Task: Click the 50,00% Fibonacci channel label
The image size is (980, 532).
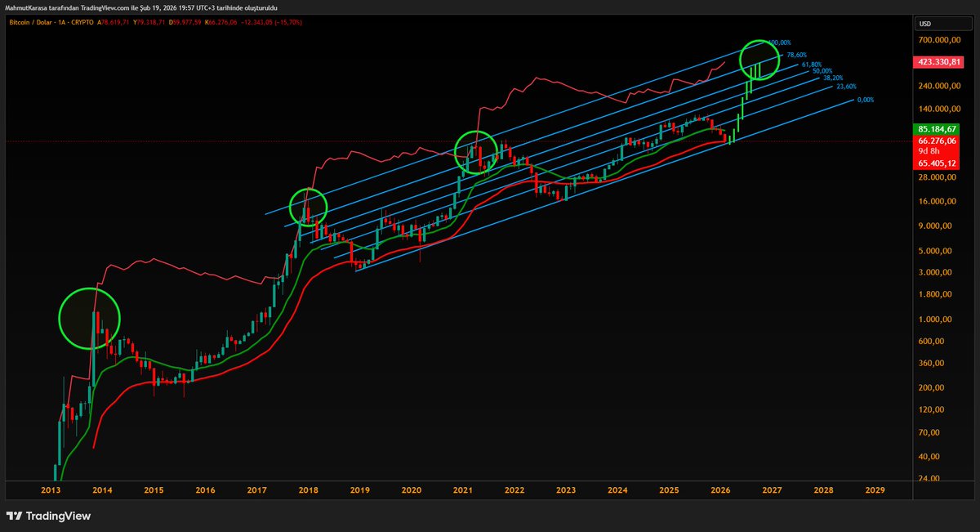Action: click(x=822, y=71)
